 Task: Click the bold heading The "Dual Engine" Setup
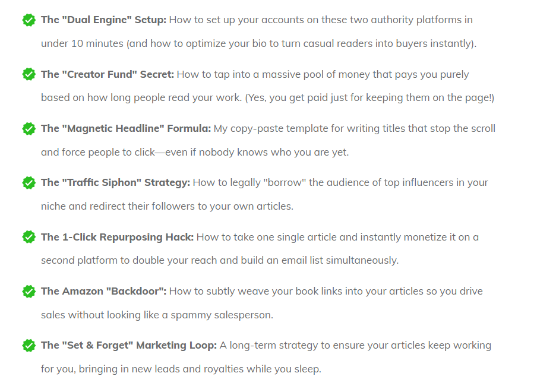pyautogui.click(x=103, y=20)
